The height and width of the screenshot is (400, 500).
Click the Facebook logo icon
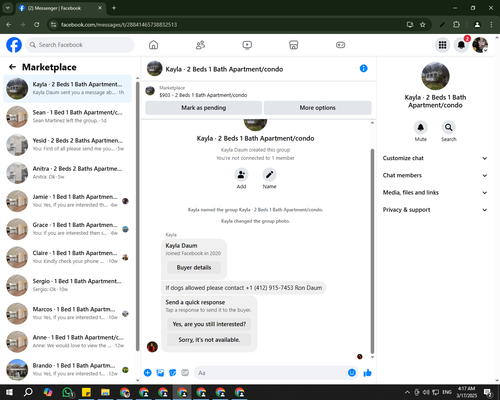click(14, 45)
